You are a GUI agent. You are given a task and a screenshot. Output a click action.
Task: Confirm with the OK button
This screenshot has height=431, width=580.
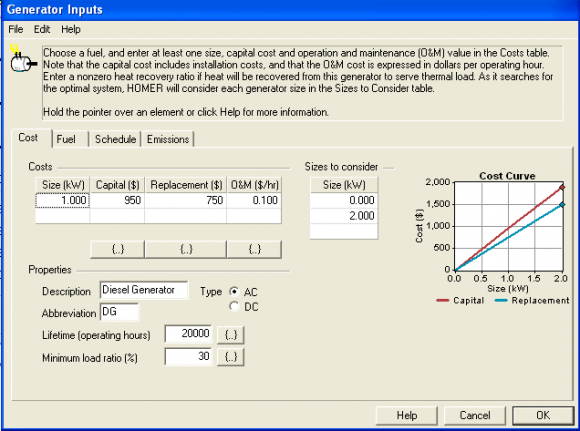tap(543, 415)
